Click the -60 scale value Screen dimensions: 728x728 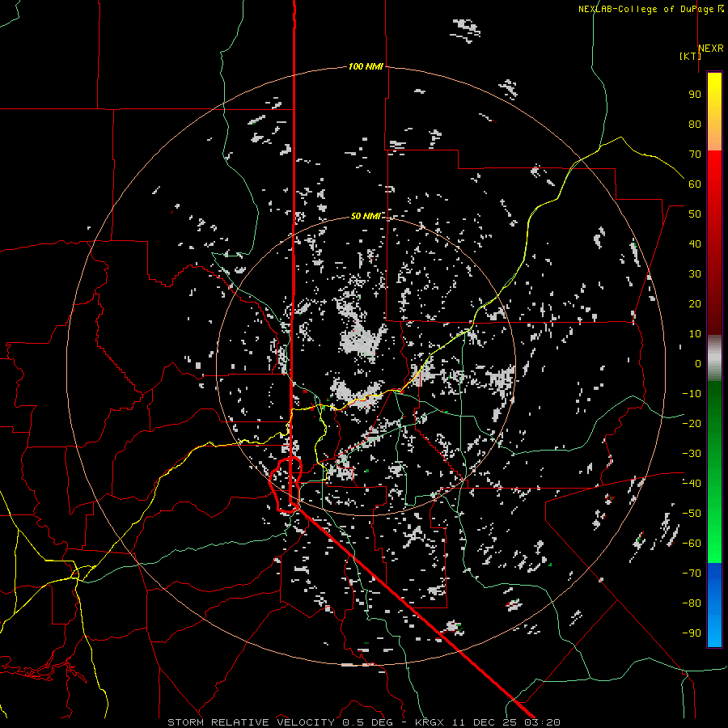click(x=692, y=544)
